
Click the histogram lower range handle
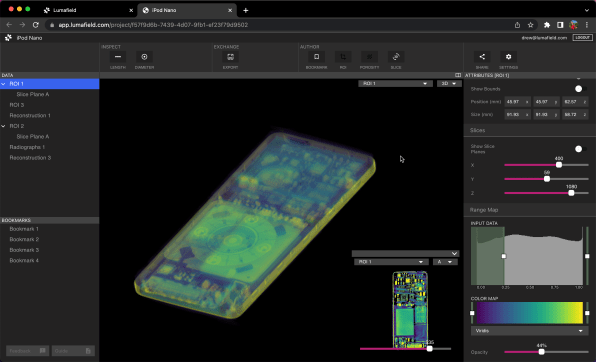(x=504, y=256)
